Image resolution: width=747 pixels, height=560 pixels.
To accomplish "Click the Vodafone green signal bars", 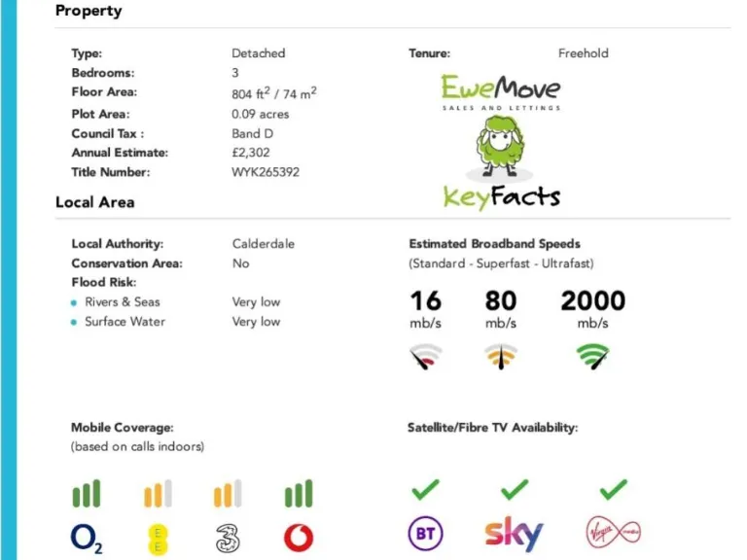I will click(299, 494).
